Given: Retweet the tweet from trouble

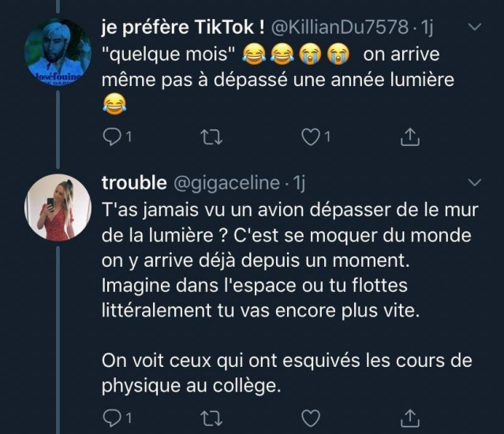Looking at the screenshot, I should [211, 418].
